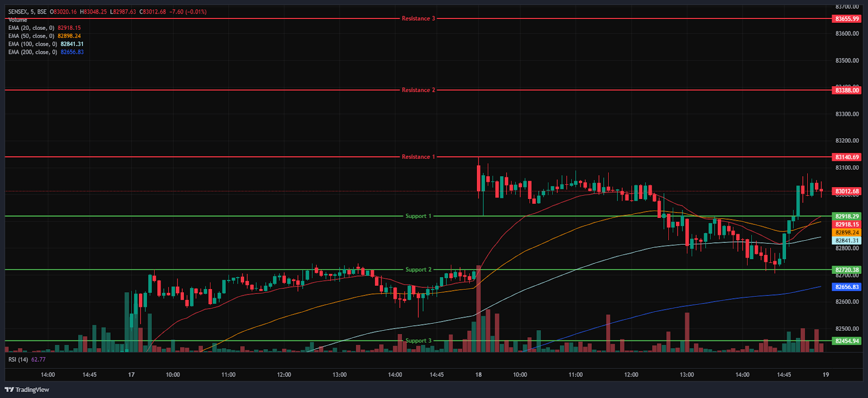868x398 pixels.
Task: Select the EMA (20, close, 0) legend
Action: (x=31, y=28)
